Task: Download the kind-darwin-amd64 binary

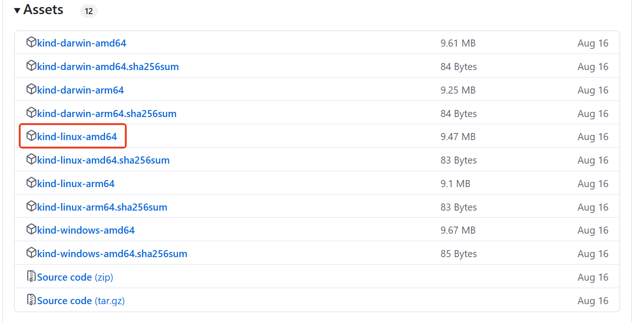Action: [x=82, y=43]
